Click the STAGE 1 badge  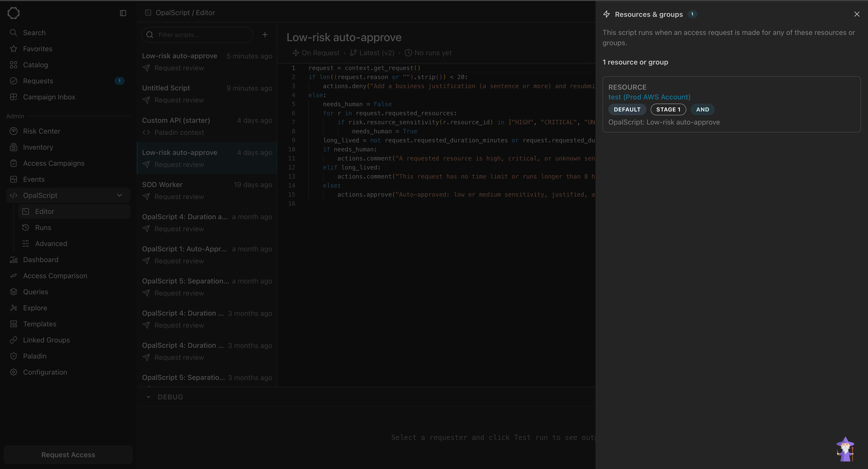[x=668, y=109]
